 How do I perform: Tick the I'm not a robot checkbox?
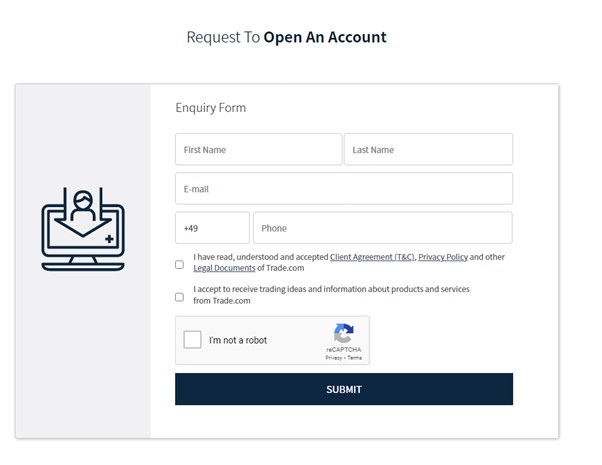tap(192, 340)
